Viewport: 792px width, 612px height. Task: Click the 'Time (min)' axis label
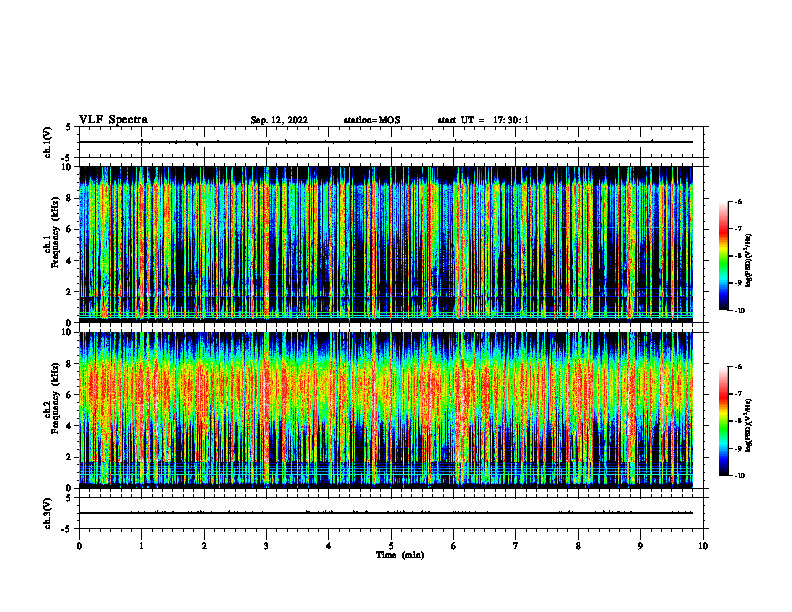[x=400, y=555]
